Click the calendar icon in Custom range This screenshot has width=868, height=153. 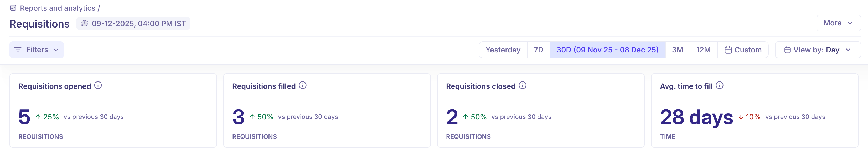tap(728, 50)
